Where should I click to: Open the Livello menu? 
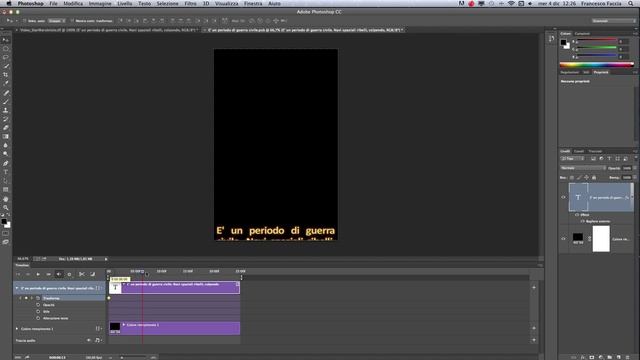pos(124,3)
